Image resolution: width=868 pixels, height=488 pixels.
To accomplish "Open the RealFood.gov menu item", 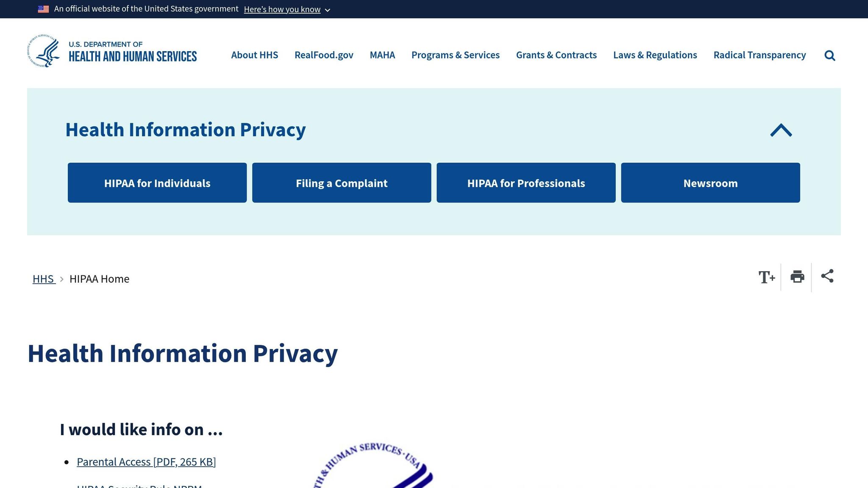I will (x=324, y=55).
